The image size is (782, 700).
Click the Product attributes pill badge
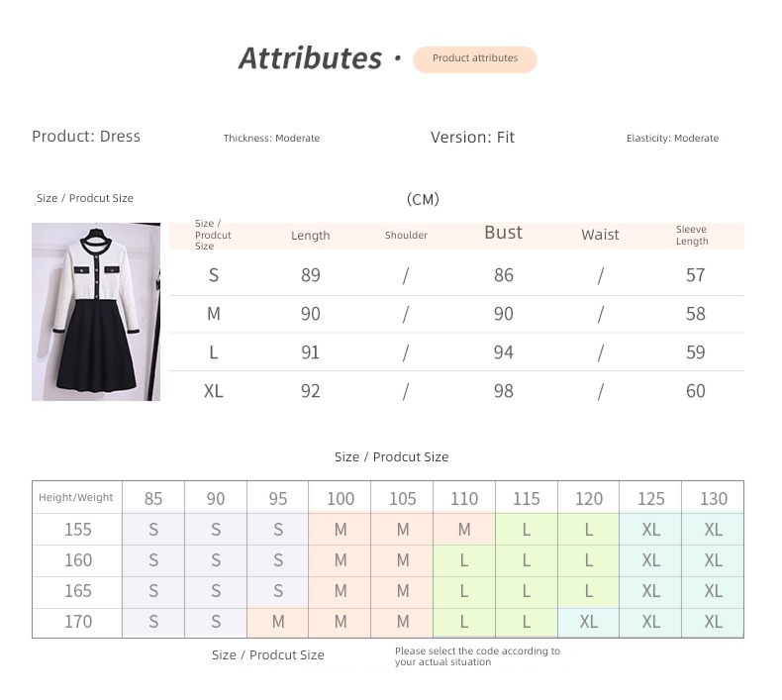coord(475,59)
